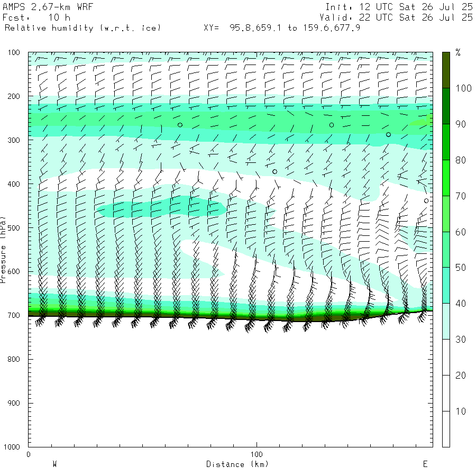Click the 100 hPa pressure axis label
Screen dimensions: 476x476
pos(14,52)
